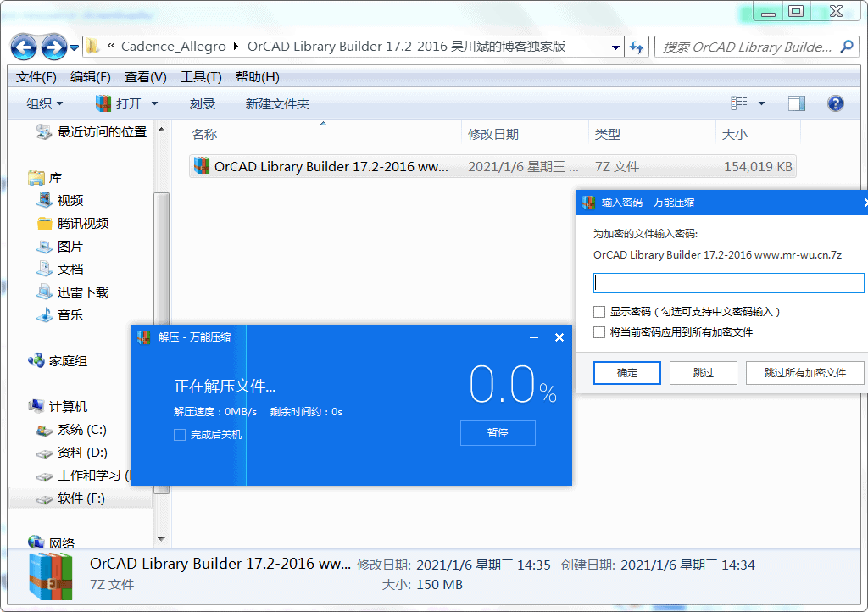The width and height of the screenshot is (868, 612).
Task: Open the 视频 library
Action: click(60, 200)
